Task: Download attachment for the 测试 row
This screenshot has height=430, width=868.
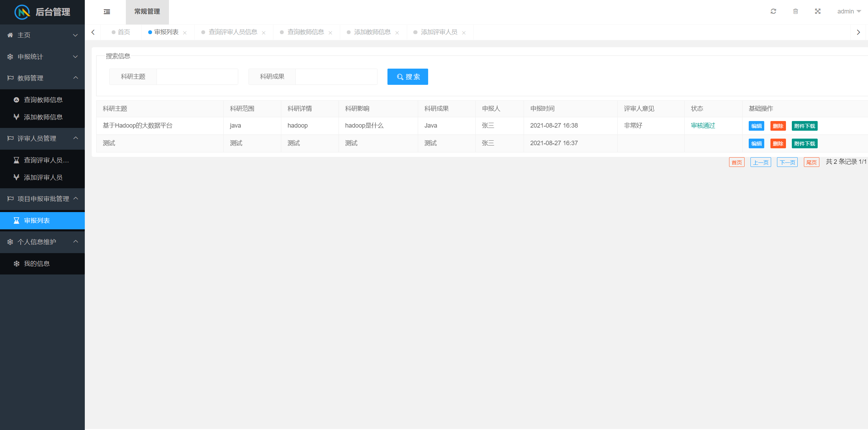Action: coord(804,143)
